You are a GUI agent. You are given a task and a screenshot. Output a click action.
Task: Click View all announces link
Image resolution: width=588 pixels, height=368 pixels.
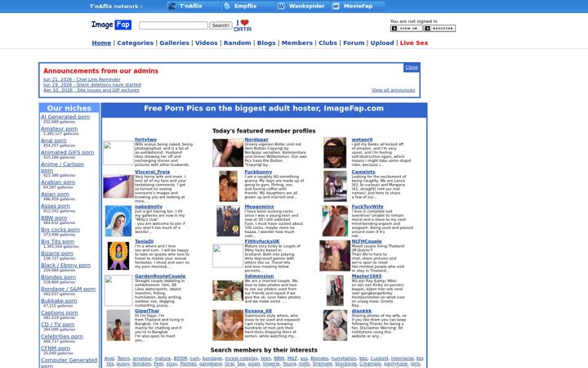click(x=394, y=90)
